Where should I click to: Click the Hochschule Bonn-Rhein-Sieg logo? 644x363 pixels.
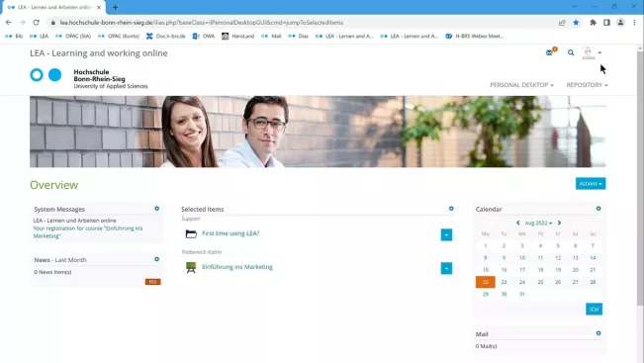[89, 78]
